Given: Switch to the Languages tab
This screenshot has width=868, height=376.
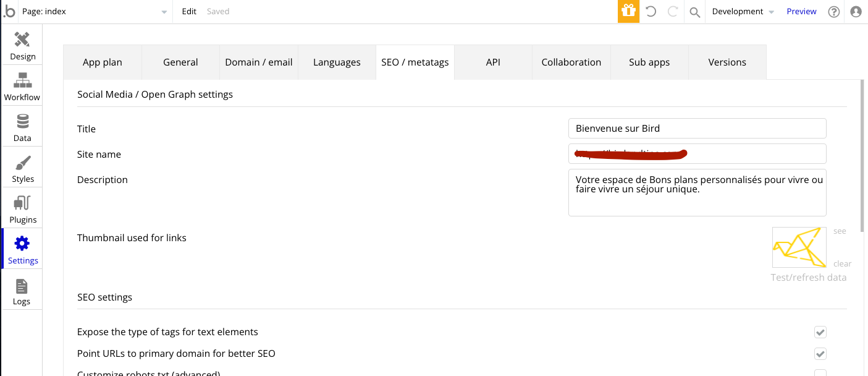Looking at the screenshot, I should 337,62.
